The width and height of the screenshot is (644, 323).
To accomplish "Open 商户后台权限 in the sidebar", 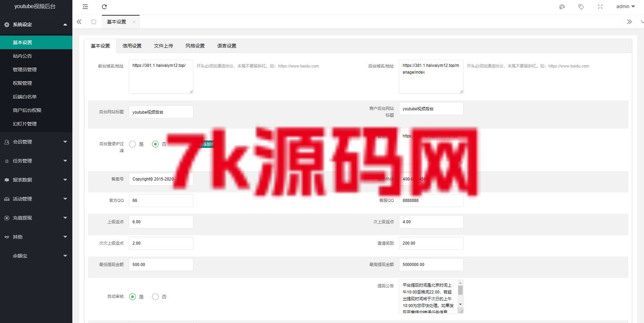I will (x=36, y=110).
